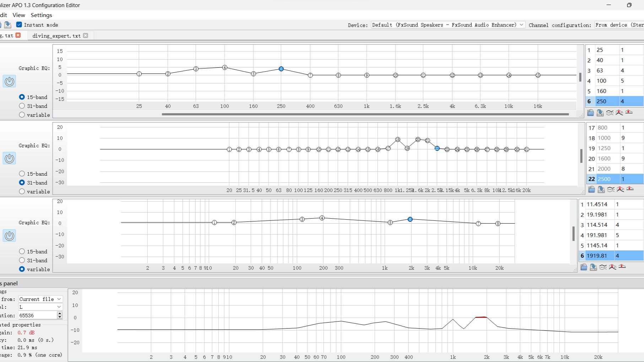Image resolution: width=644 pixels, height=362 pixels.
Task: Select 31-band option in first Graphic EQ
Action: tap(22, 106)
